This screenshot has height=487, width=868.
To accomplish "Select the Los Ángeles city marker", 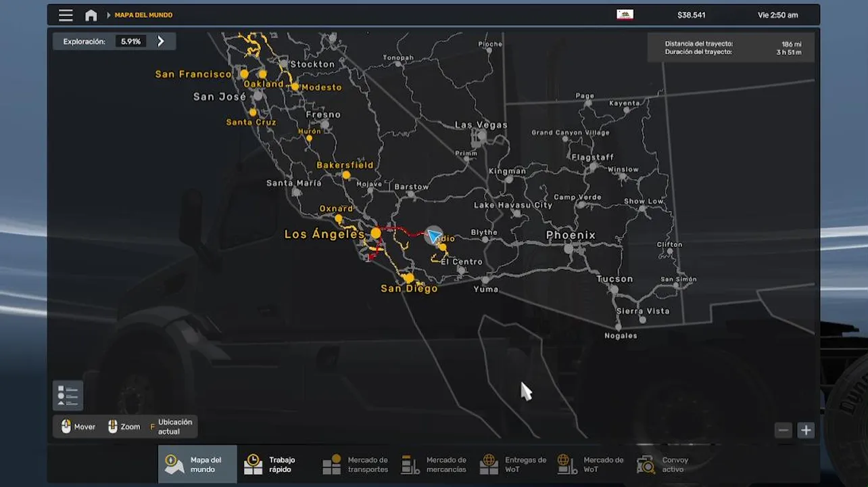I will 376,233.
